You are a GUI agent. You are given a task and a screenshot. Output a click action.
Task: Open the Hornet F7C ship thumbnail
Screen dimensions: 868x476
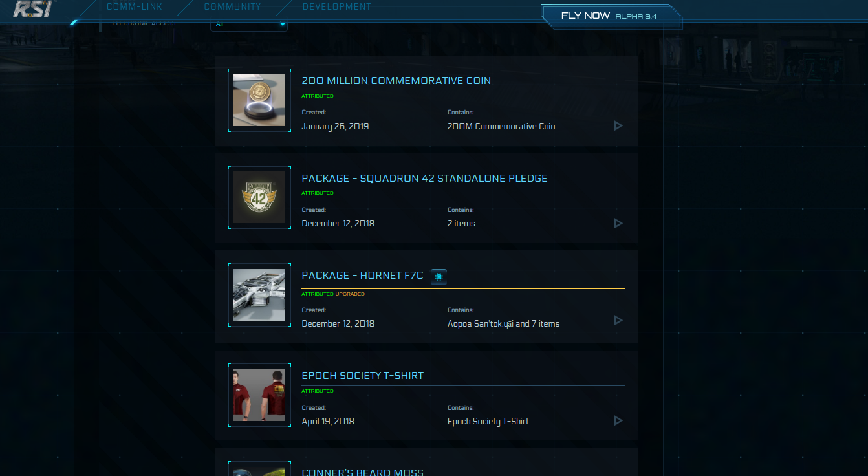click(x=259, y=295)
